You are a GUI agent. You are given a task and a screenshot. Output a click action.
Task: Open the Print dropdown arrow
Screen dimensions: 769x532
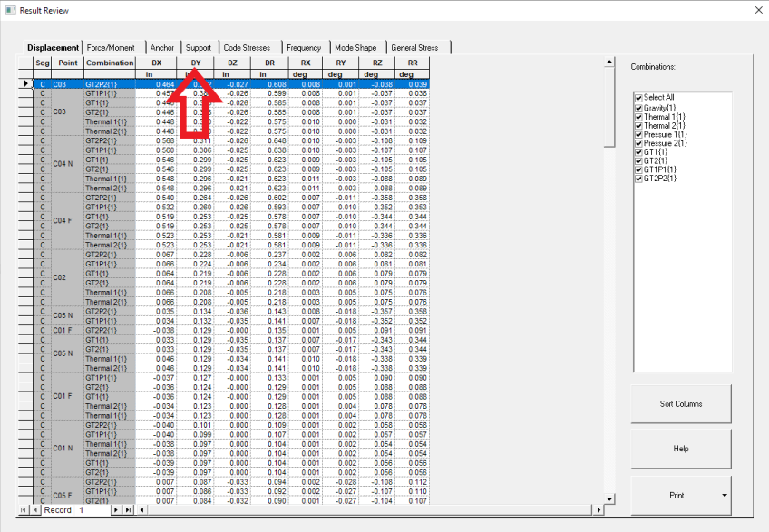point(725,495)
